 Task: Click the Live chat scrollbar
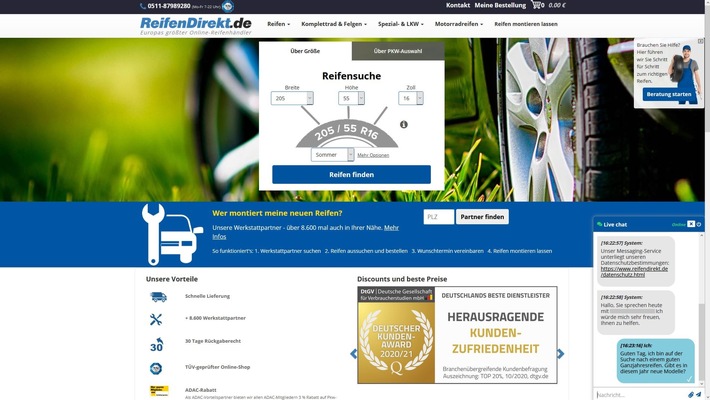pos(702,342)
